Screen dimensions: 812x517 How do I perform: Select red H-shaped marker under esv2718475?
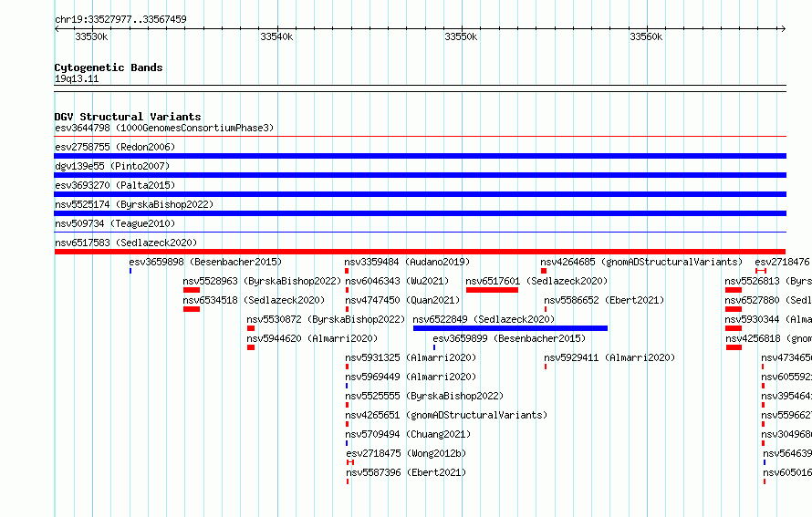[x=350, y=462]
